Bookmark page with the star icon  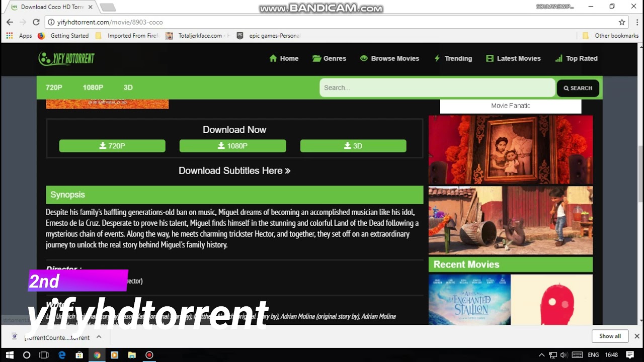coord(622,22)
